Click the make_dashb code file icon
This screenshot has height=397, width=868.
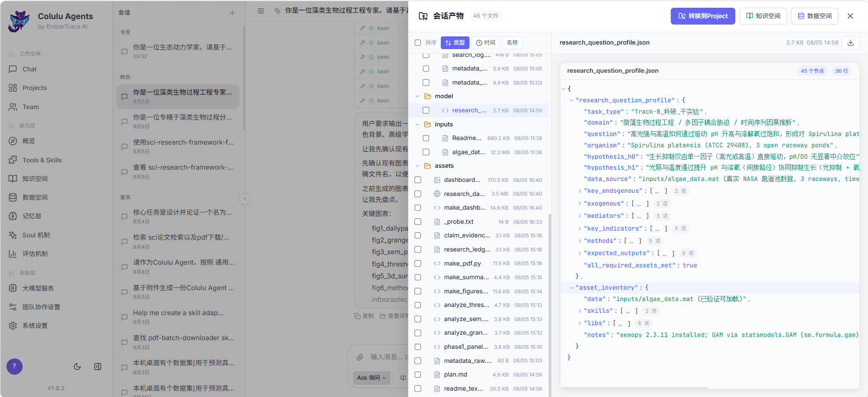[437, 208]
